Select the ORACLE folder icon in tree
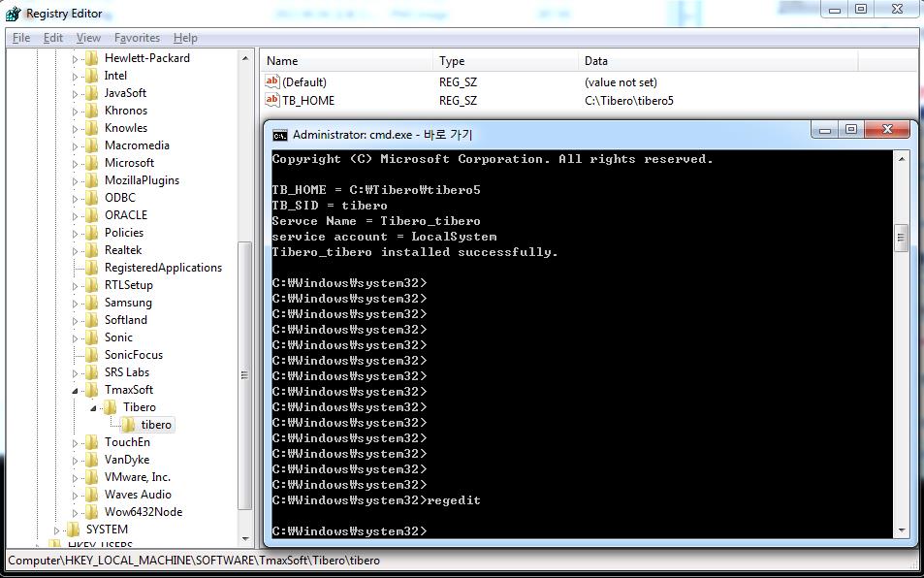 [92, 215]
